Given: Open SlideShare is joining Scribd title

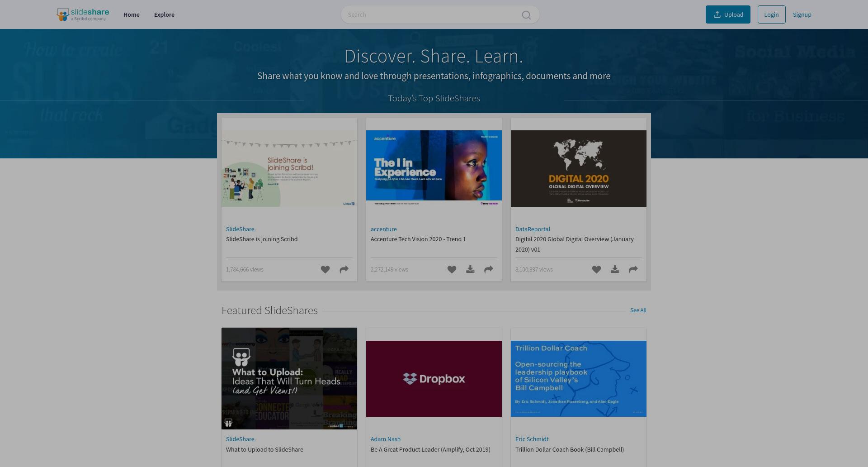Looking at the screenshot, I should pyautogui.click(x=262, y=239).
